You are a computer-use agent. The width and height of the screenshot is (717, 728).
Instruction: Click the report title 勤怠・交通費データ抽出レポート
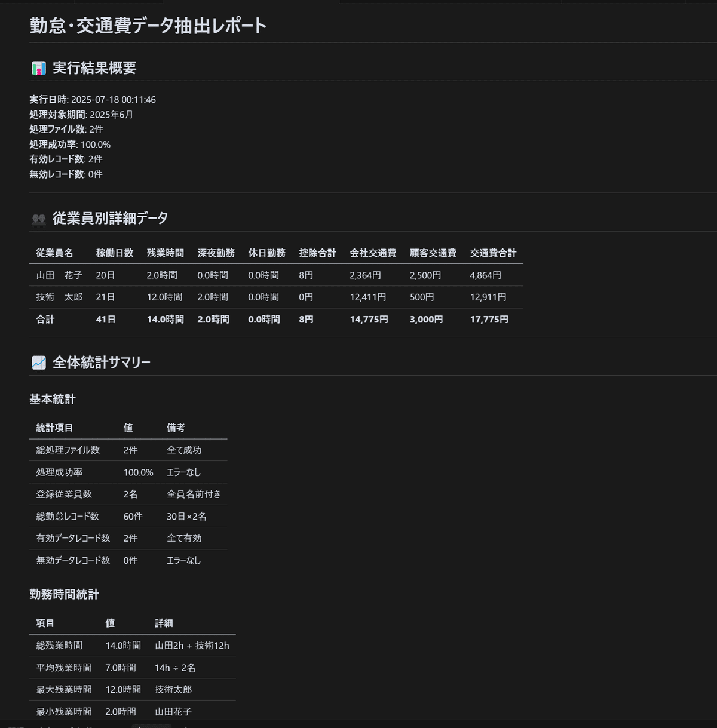tap(147, 26)
